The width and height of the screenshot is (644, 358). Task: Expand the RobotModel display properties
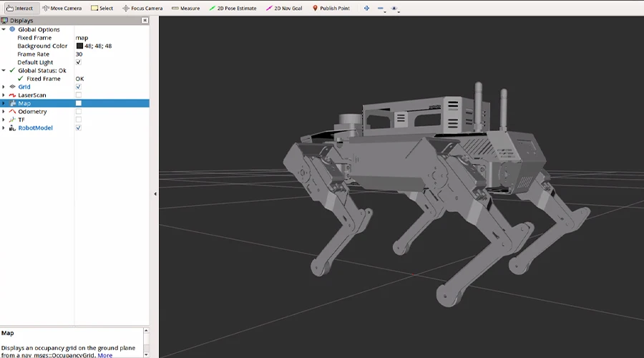pyautogui.click(x=4, y=128)
